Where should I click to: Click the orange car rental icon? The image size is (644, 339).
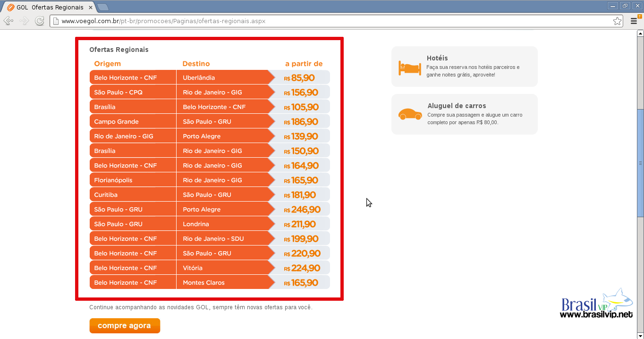click(x=410, y=114)
